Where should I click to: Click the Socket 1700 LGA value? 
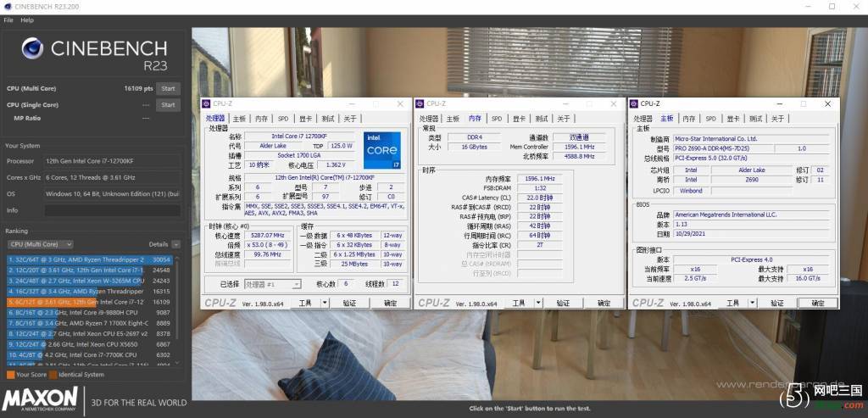click(299, 155)
